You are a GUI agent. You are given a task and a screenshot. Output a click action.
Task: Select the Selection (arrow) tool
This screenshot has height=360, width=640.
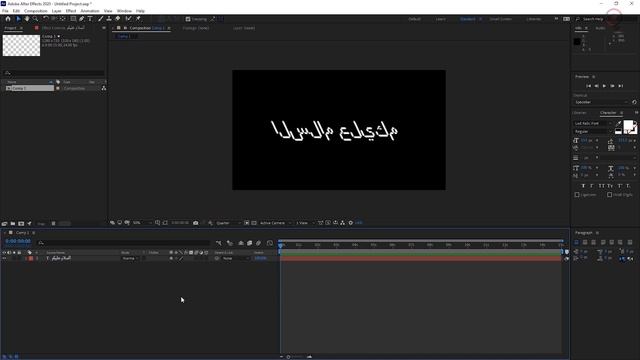click(x=18, y=19)
